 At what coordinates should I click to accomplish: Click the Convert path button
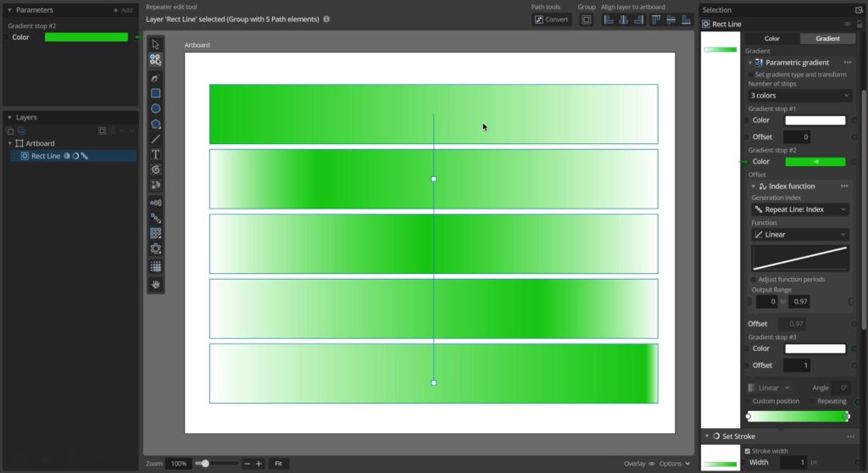click(551, 19)
